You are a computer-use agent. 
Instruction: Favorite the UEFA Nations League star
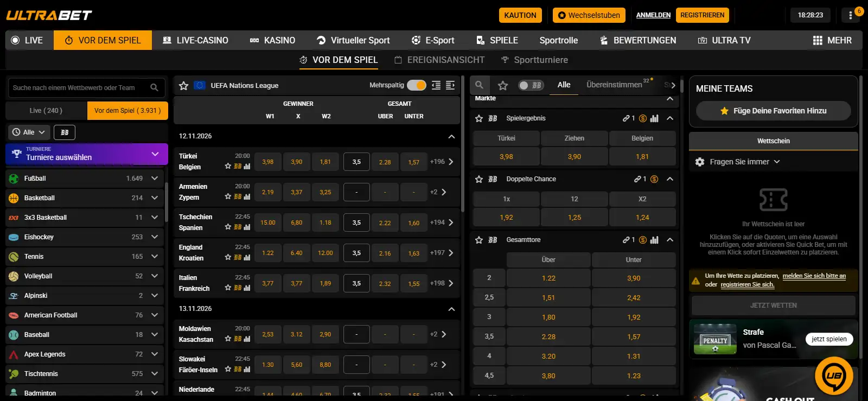coord(184,85)
